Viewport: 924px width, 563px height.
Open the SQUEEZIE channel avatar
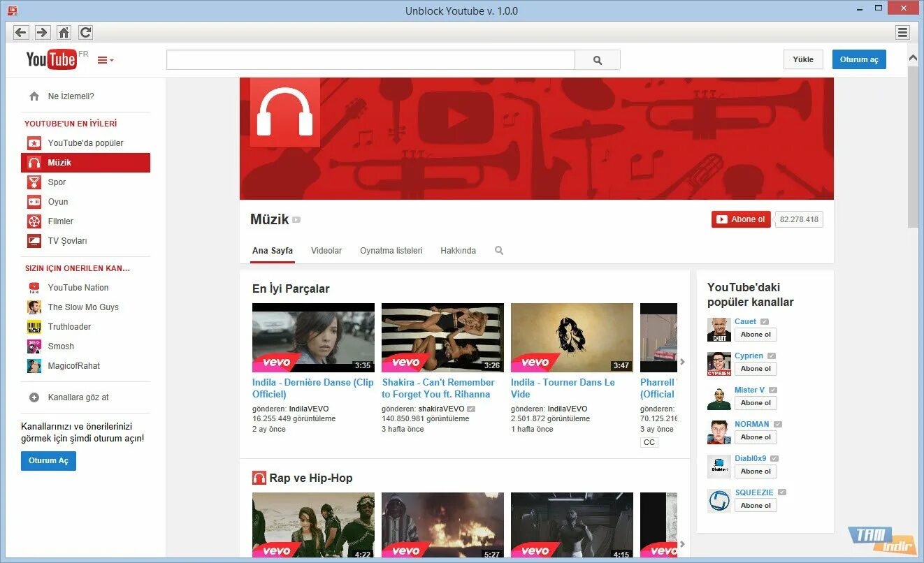[x=719, y=501]
